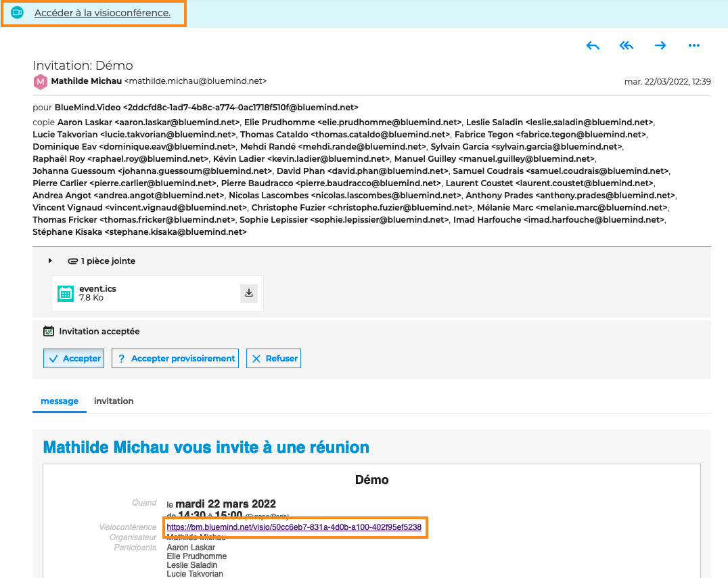This screenshot has height=578, width=728.
Task: Switch to the 'invitation' tab
Action: (114, 401)
